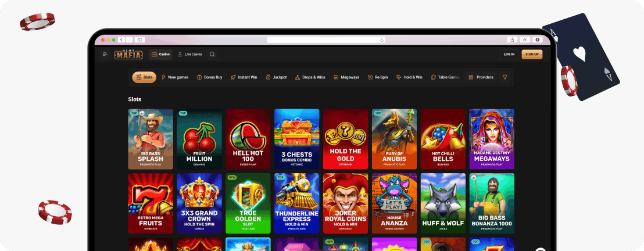Open Hold The Gold game

point(346,139)
